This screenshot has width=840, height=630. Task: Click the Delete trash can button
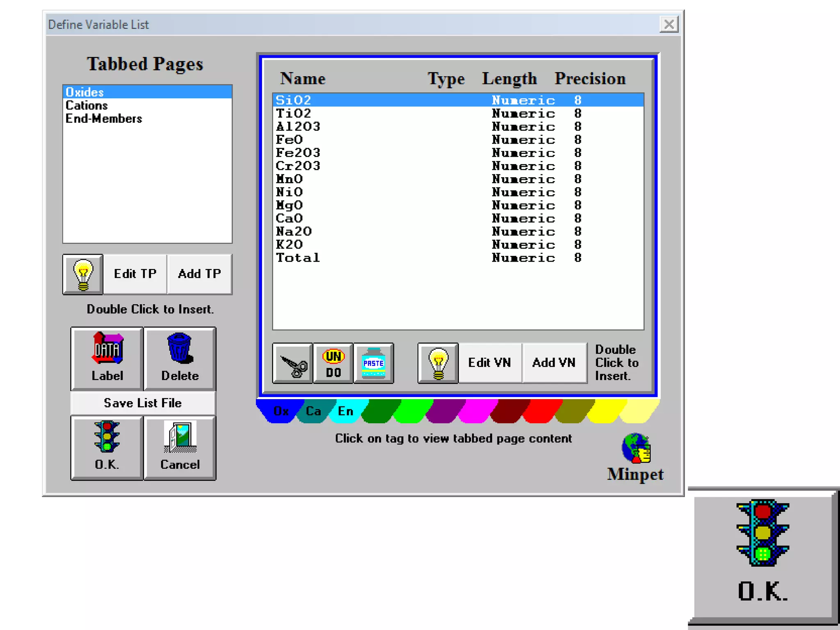(x=180, y=358)
